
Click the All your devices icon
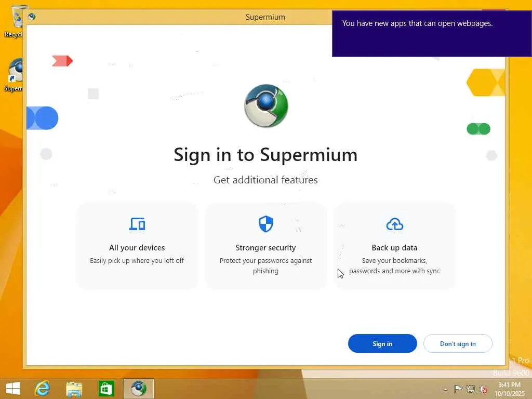coord(137,224)
